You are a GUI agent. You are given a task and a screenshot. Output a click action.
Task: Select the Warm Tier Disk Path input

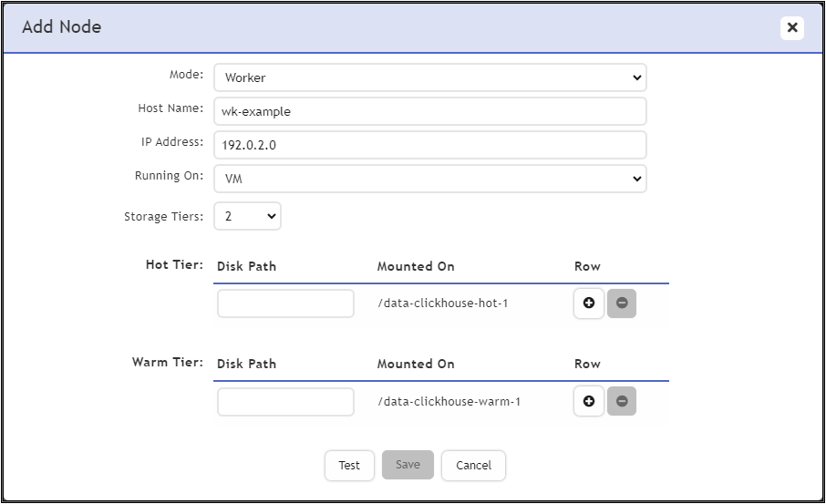pos(285,402)
